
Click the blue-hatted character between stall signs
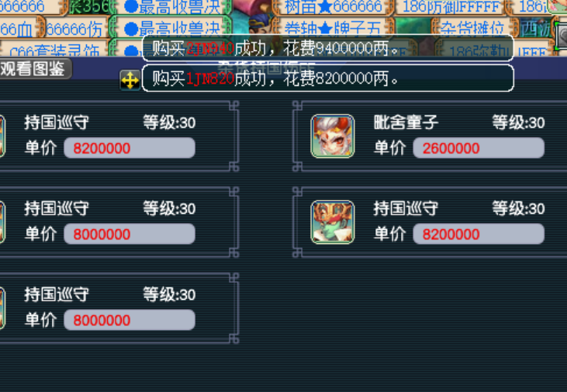click(x=260, y=24)
